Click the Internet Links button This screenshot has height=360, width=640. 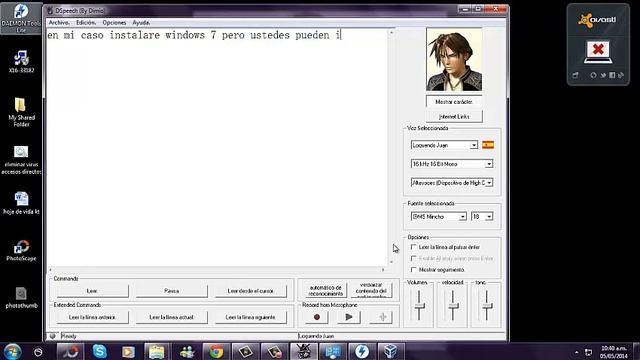(x=454, y=116)
